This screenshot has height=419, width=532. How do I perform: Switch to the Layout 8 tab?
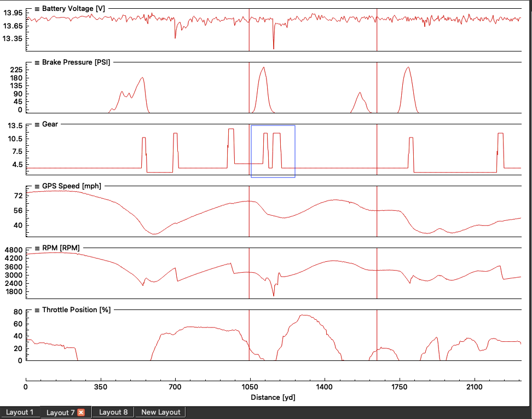tap(113, 412)
